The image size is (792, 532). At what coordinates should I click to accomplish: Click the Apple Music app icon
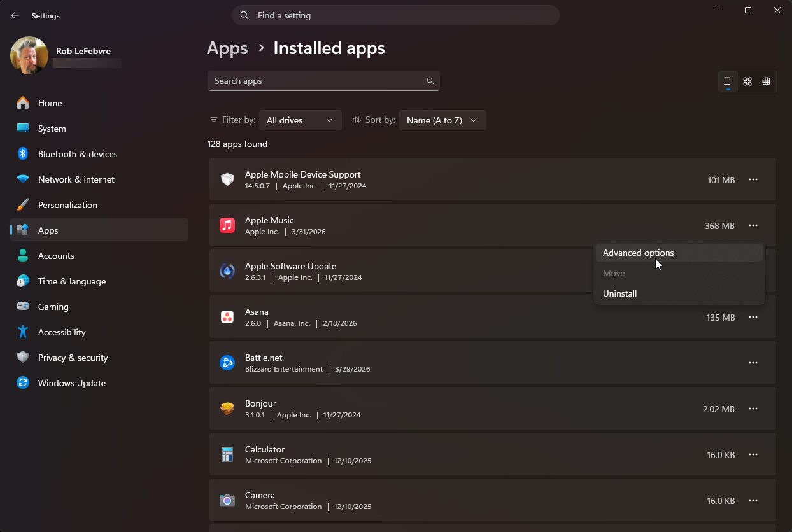[227, 225]
